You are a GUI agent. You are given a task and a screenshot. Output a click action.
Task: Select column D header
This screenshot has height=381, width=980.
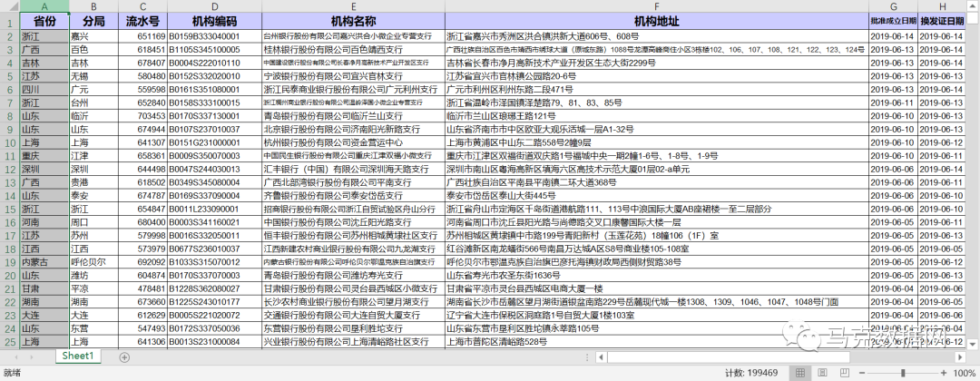(214, 6)
